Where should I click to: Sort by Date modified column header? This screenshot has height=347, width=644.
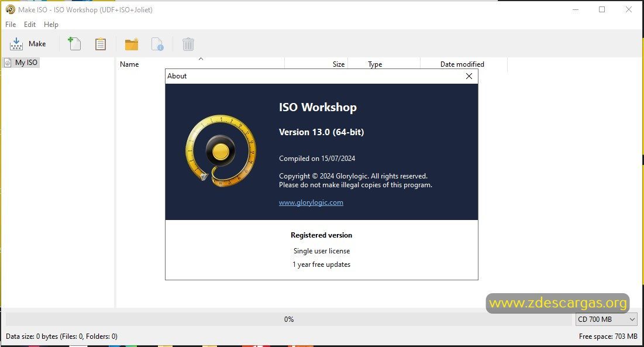(464, 64)
